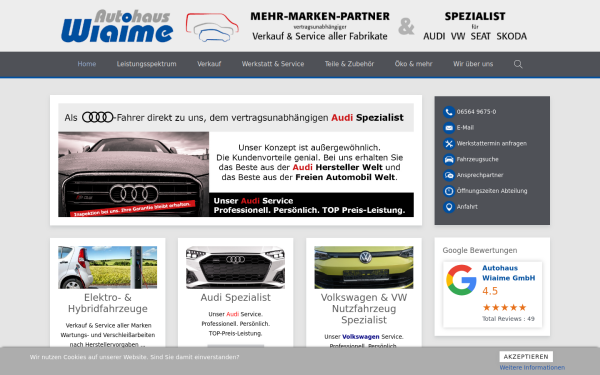Call via the 06564 9675-0 link
Image resolution: width=600 pixels, height=375 pixels.
(x=476, y=112)
